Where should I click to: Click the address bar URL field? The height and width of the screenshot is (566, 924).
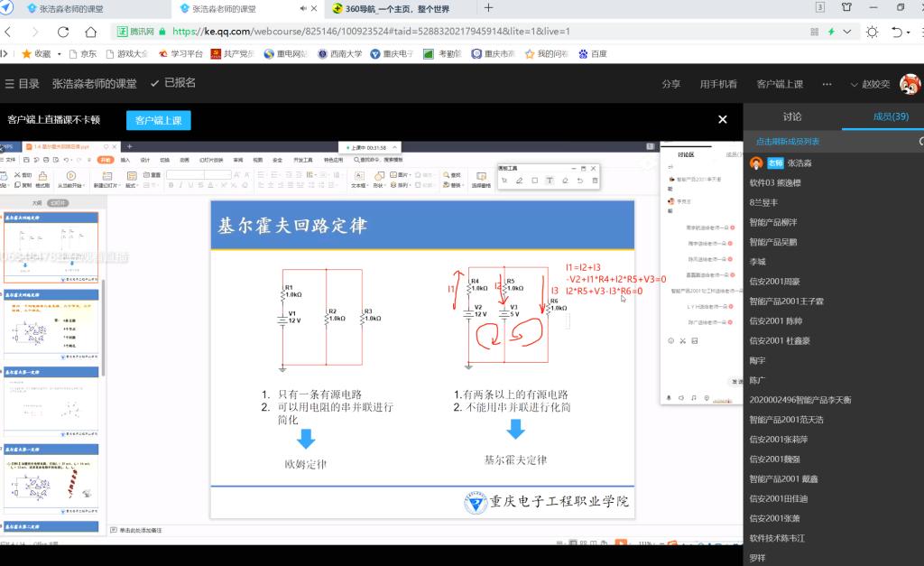tap(451, 32)
